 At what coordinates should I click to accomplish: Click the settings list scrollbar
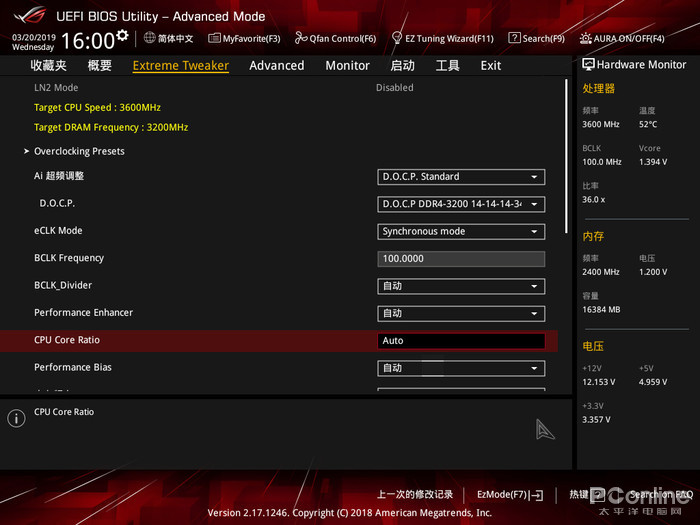(566, 156)
